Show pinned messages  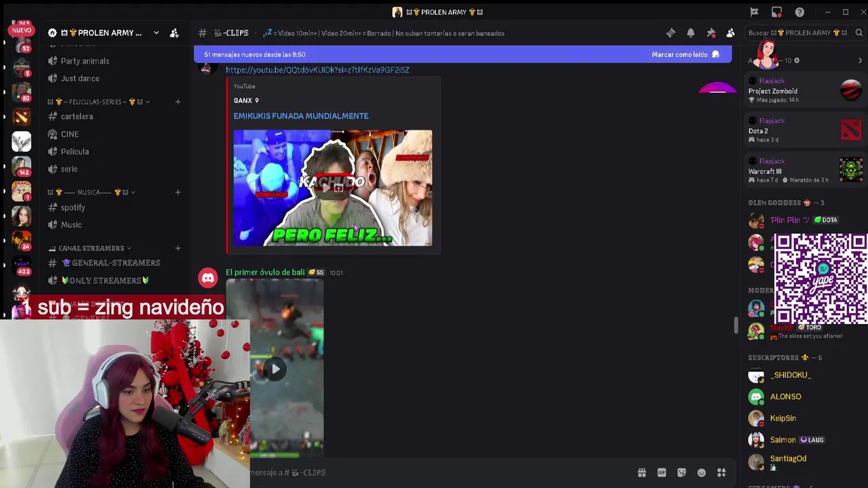(711, 33)
